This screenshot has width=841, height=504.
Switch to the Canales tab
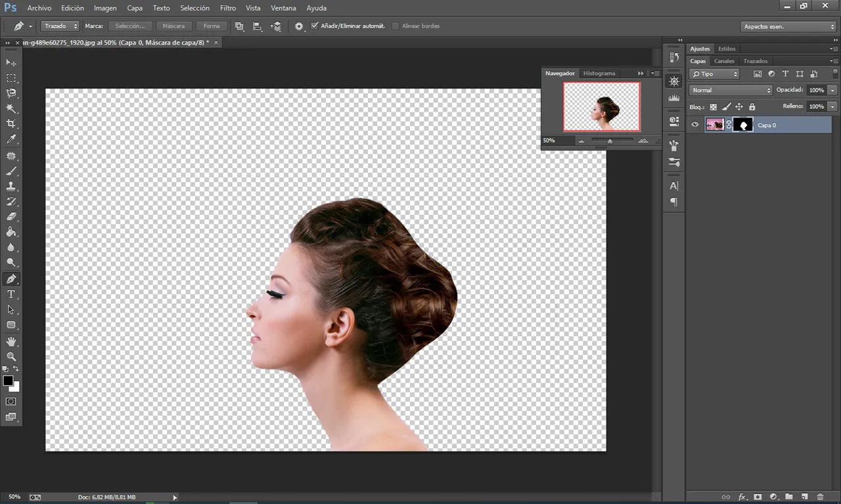tap(724, 61)
